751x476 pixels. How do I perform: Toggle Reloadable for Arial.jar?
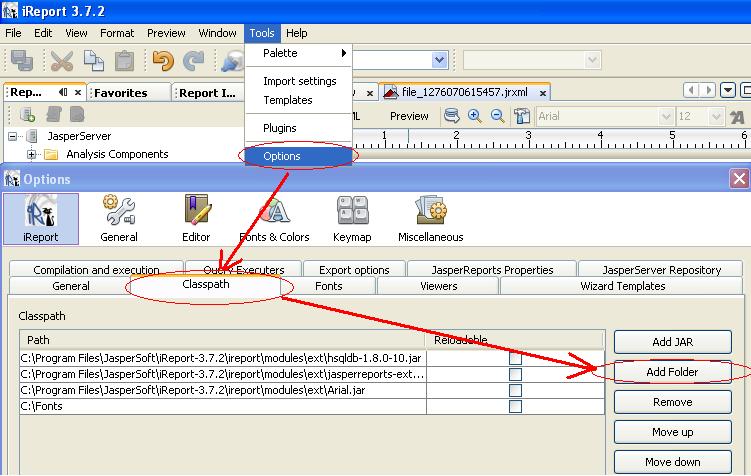pos(515,390)
